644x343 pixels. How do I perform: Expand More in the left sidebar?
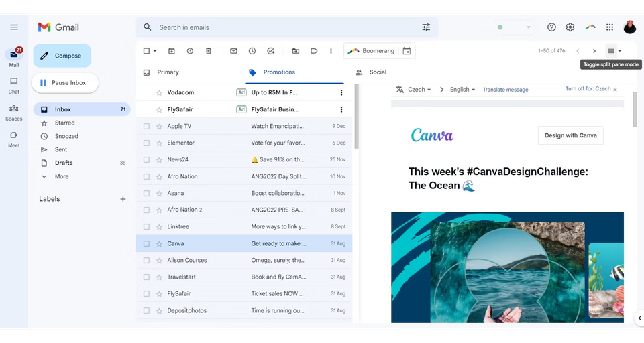(x=62, y=176)
